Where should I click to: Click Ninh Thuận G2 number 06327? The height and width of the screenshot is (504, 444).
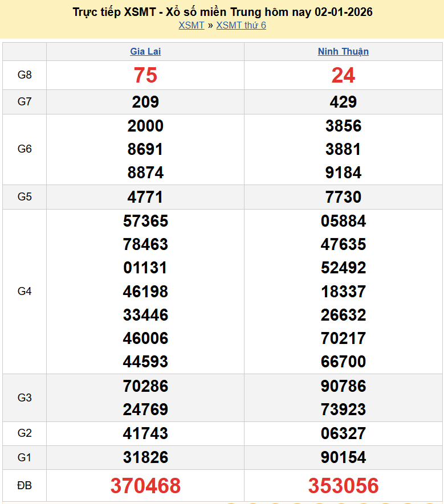click(343, 433)
